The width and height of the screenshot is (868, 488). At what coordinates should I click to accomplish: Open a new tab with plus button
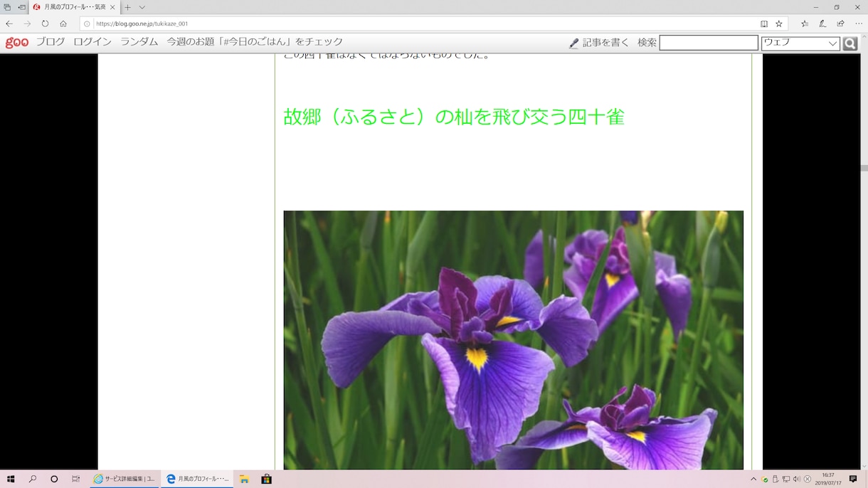128,7
